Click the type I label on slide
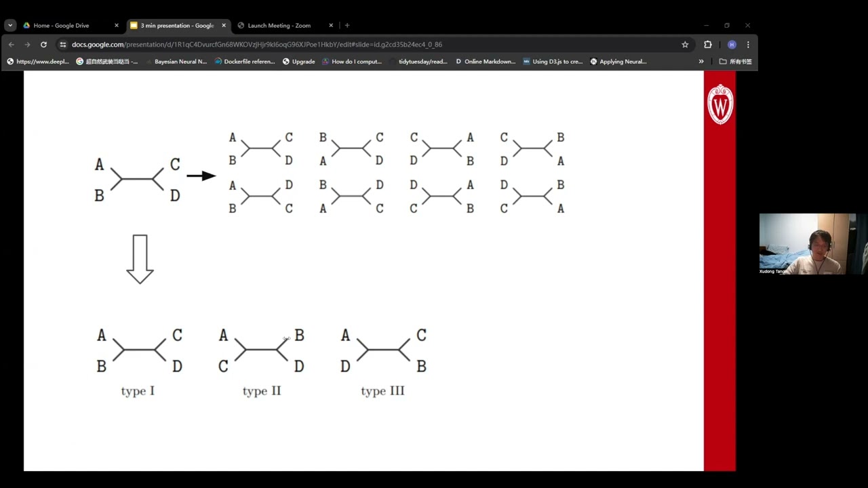868x488 pixels. [x=138, y=391]
